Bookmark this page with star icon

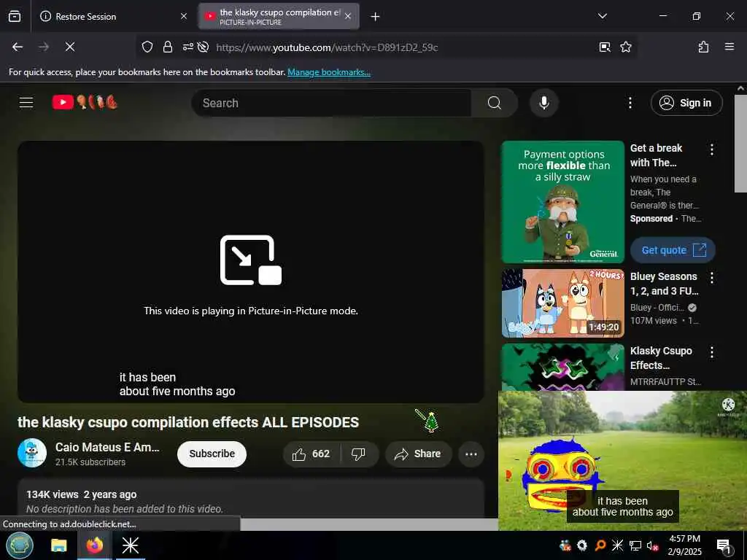pos(625,47)
